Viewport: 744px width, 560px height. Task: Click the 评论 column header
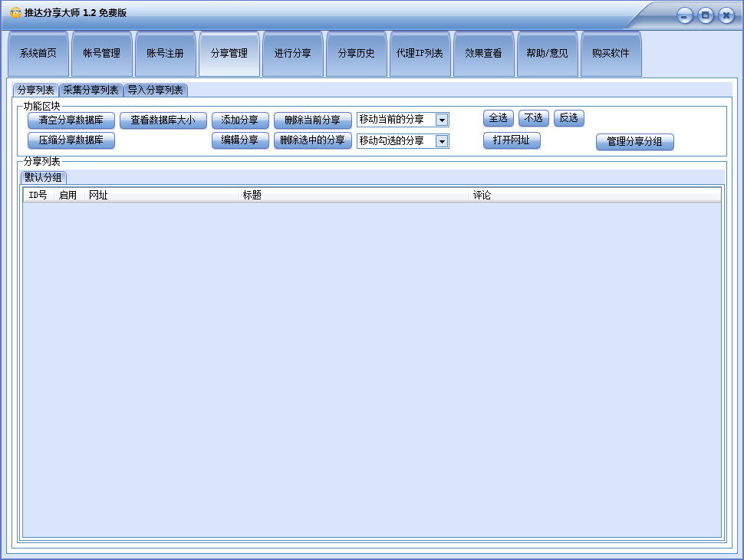click(x=594, y=195)
